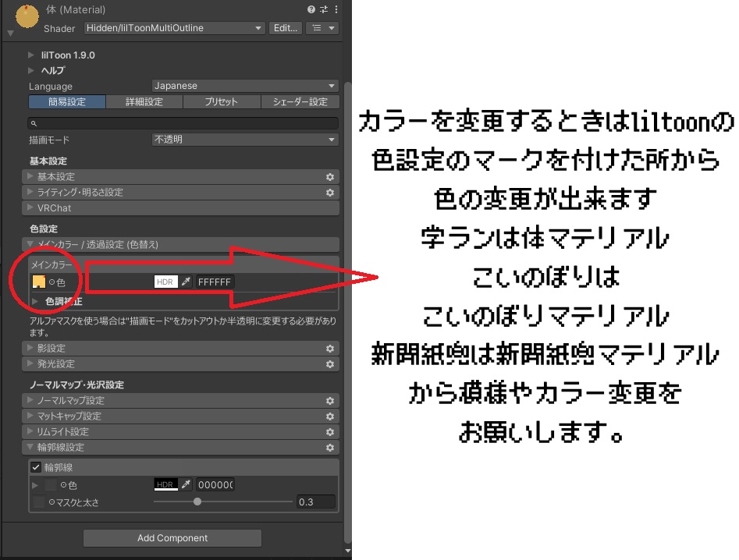Switch to the 詳細設定 tab
739x560 pixels.
point(144,101)
